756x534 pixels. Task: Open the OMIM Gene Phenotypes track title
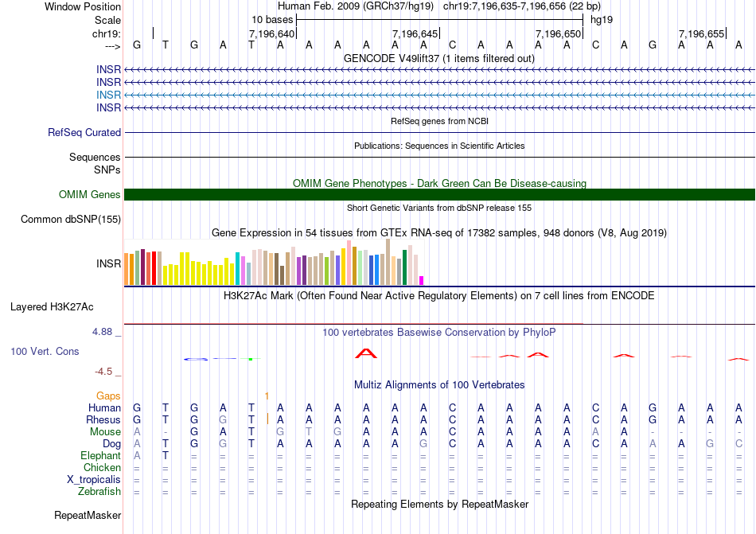[x=439, y=183]
